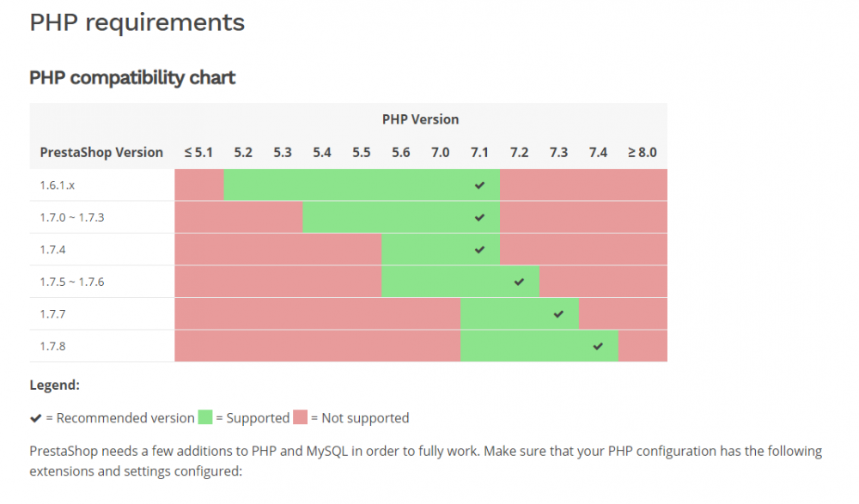Select the "PrestaShop Version" column header
This screenshot has height=504, width=859.
click(x=101, y=153)
